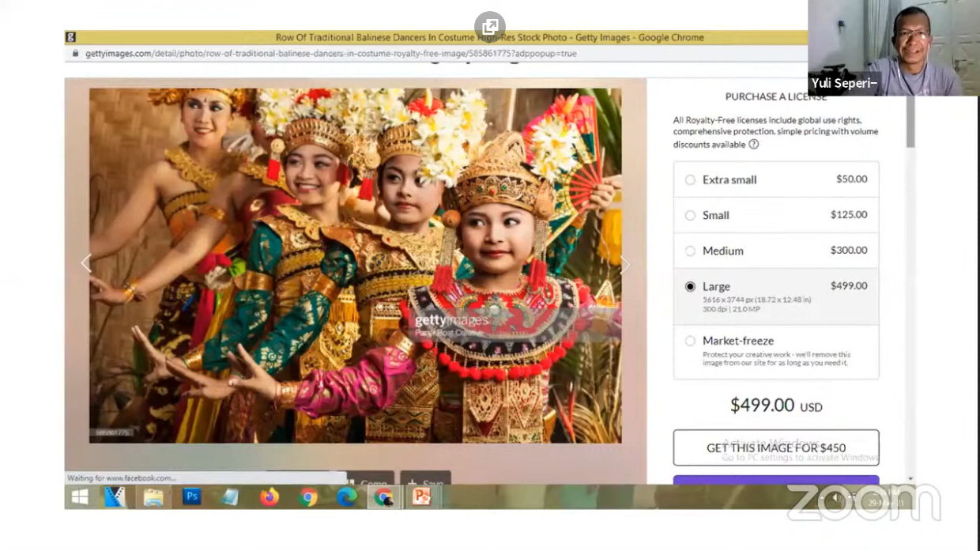This screenshot has height=551, width=980.
Task: Select the Large $499.00 option
Action: click(x=690, y=287)
